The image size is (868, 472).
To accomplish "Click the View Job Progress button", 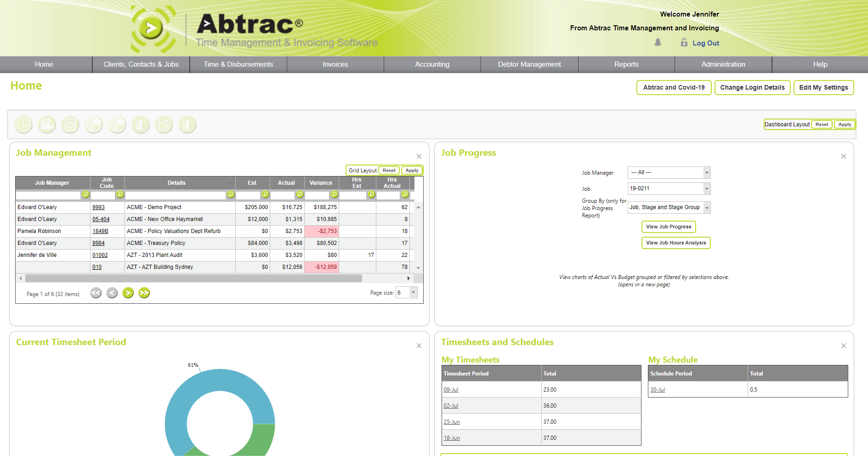I will point(669,227).
